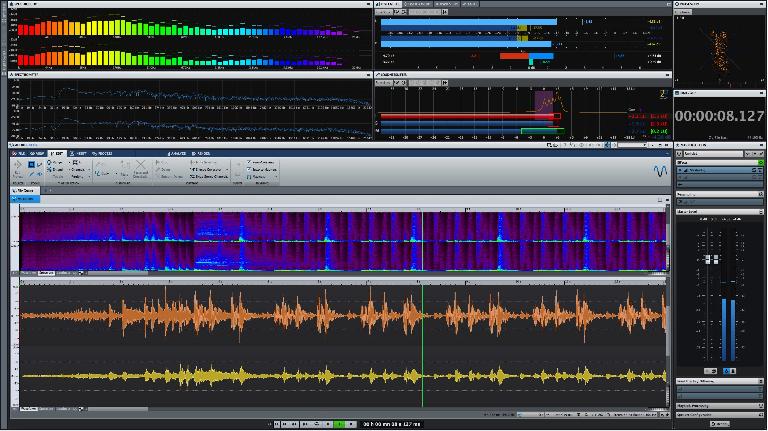Click the first transport bar button

(277, 424)
